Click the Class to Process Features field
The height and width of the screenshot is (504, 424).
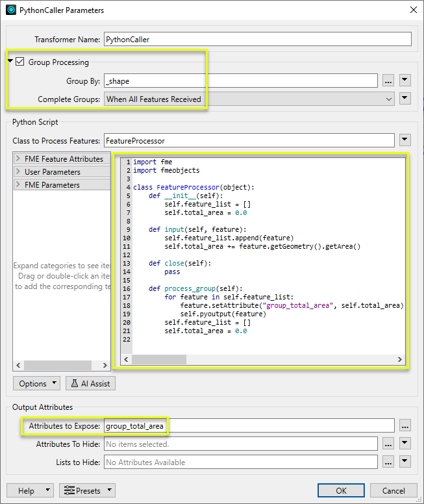pos(249,141)
